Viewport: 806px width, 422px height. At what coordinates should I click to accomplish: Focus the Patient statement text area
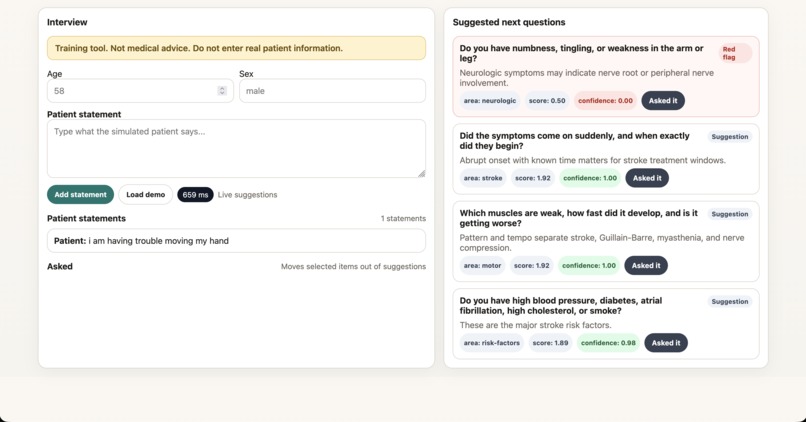click(x=236, y=149)
